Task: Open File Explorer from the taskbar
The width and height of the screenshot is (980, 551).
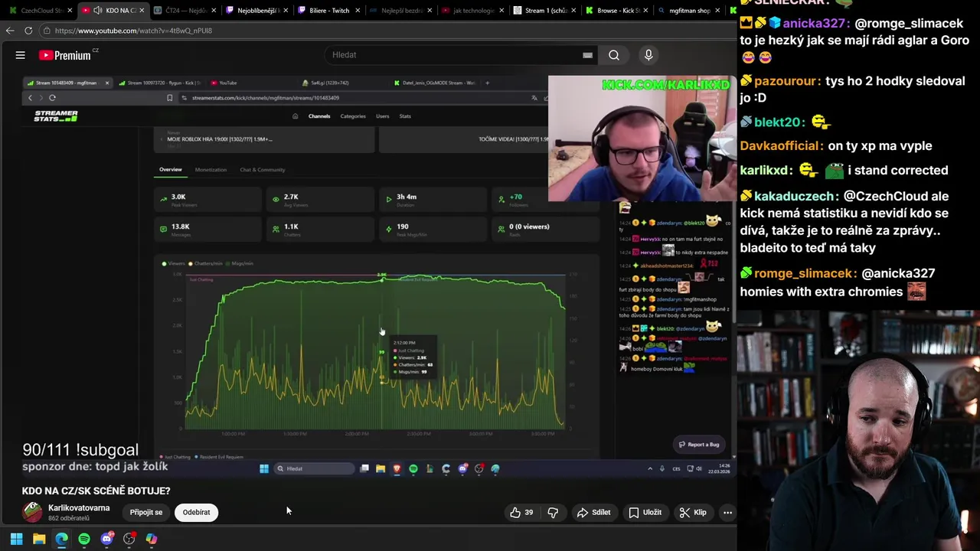Action: (39, 539)
